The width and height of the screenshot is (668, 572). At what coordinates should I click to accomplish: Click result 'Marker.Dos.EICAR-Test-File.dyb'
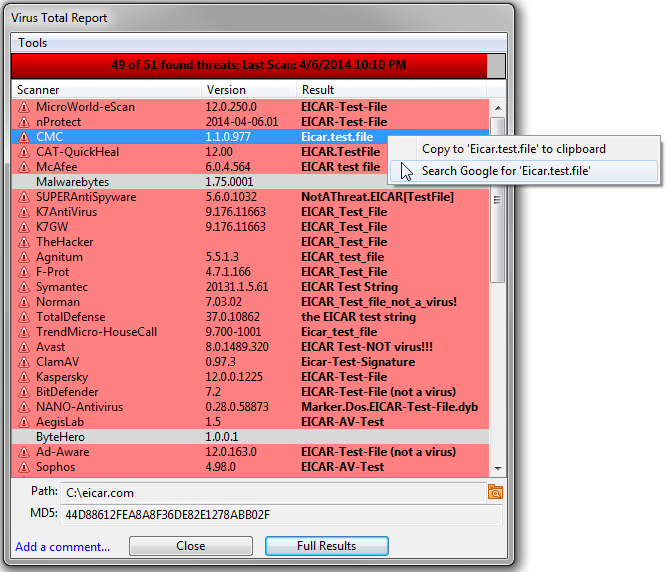point(389,407)
